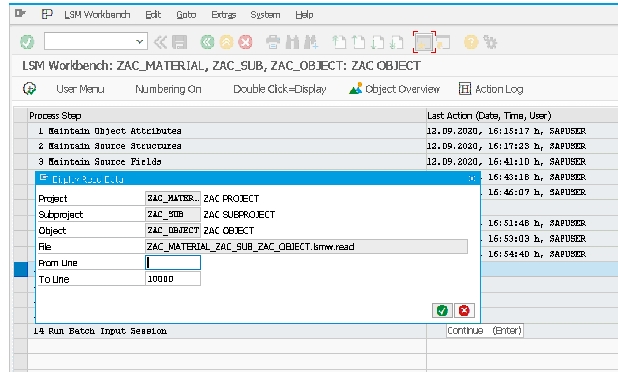The width and height of the screenshot is (618, 372).
Task: Click the 16:51:48 h, SAPUSER entry
Action: pyautogui.click(x=537, y=223)
